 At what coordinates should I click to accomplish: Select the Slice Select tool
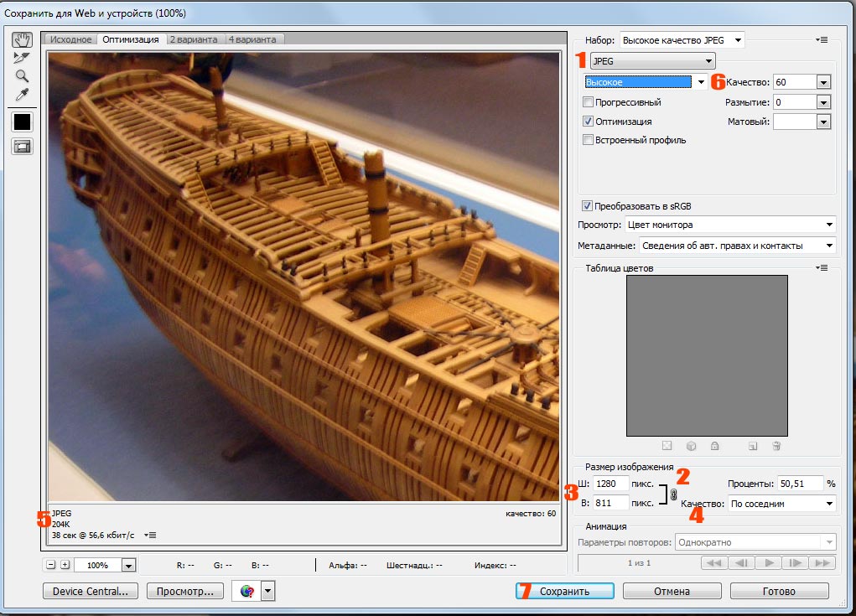point(22,57)
